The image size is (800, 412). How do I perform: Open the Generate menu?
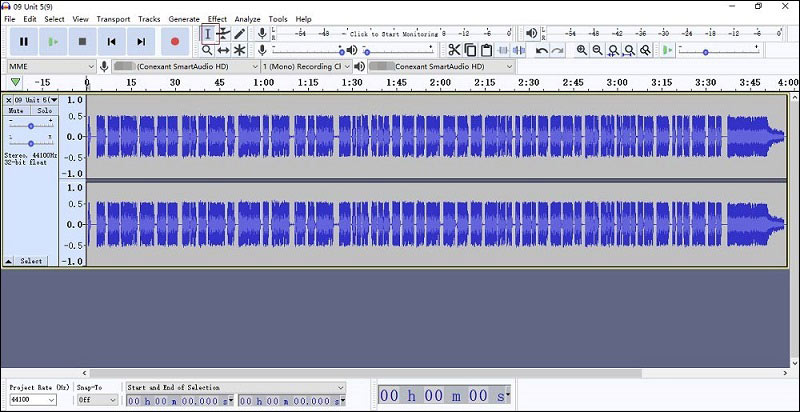click(184, 19)
